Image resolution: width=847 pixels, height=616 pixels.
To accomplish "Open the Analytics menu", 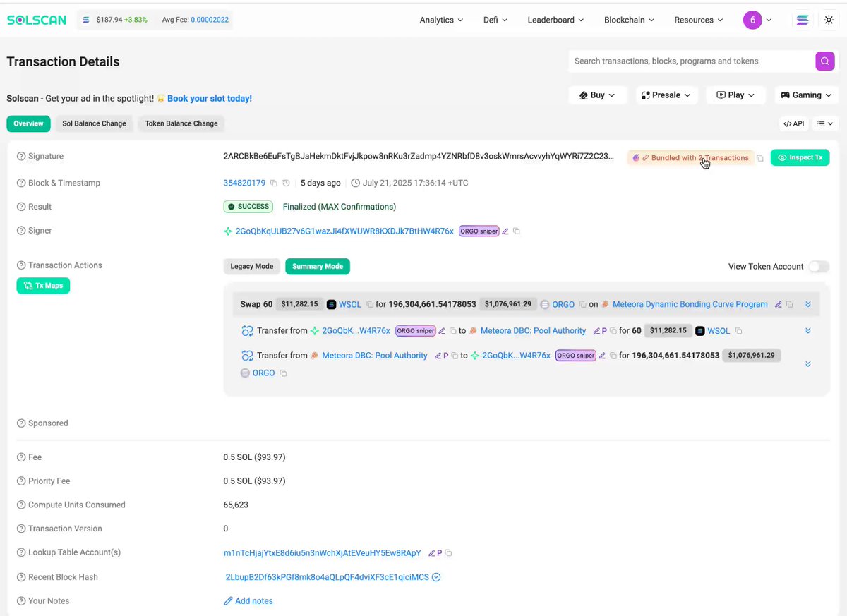I will pyautogui.click(x=441, y=20).
